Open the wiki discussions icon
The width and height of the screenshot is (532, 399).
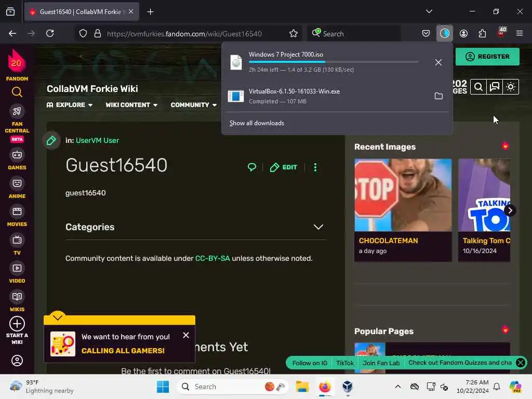[495, 87]
